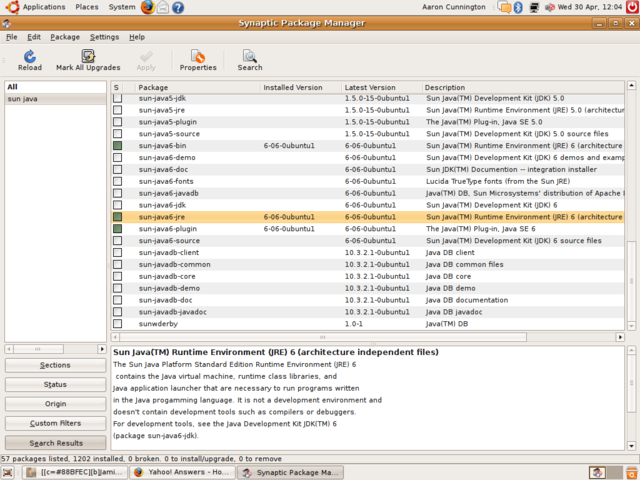
Task: Open the Edit menu
Action: [34, 37]
